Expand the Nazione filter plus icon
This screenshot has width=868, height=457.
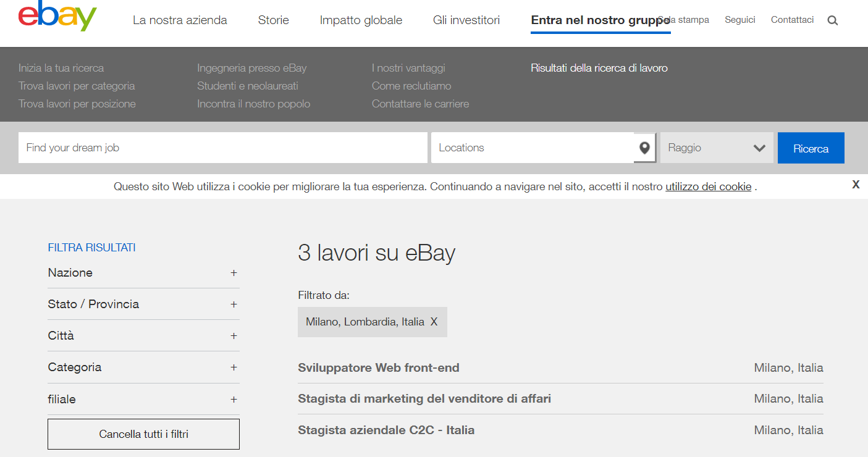click(234, 273)
